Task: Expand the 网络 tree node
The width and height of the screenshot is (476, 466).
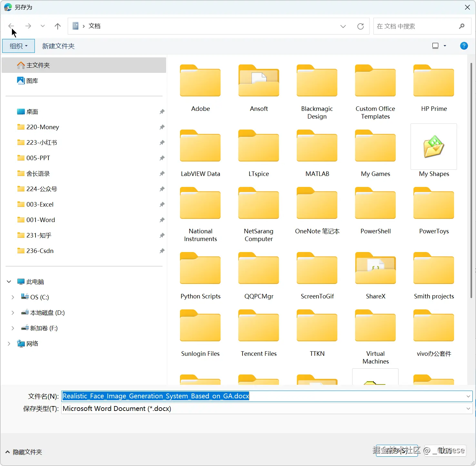Action: click(x=9, y=344)
